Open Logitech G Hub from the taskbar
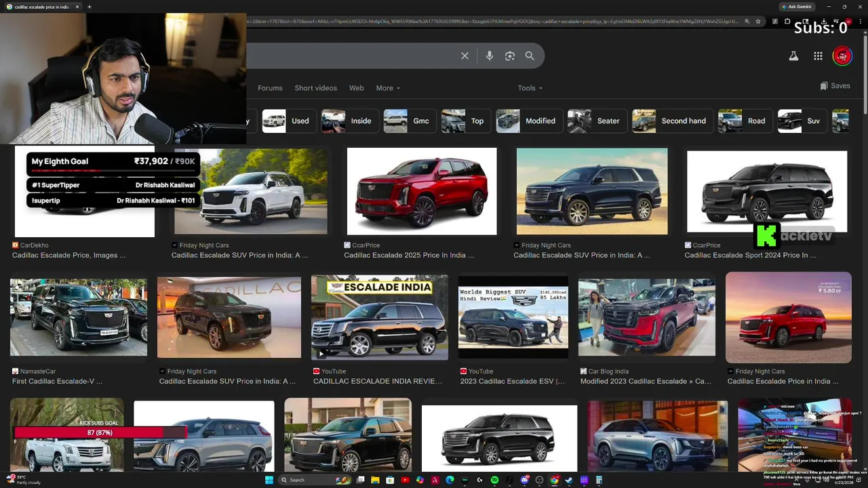 [479, 480]
